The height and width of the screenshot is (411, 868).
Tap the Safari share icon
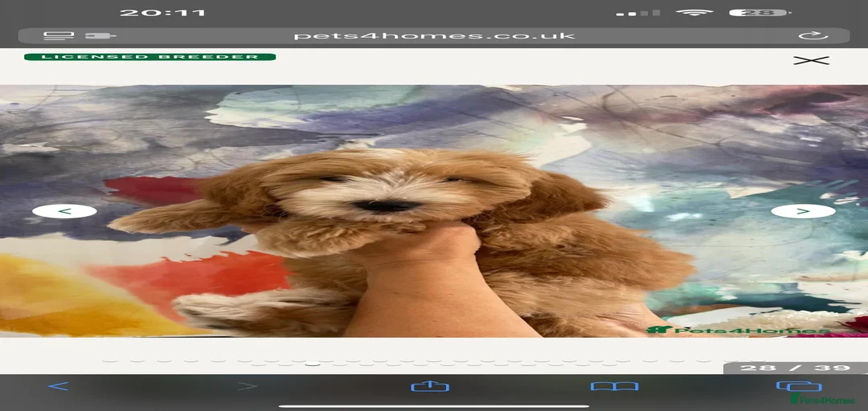(x=430, y=386)
